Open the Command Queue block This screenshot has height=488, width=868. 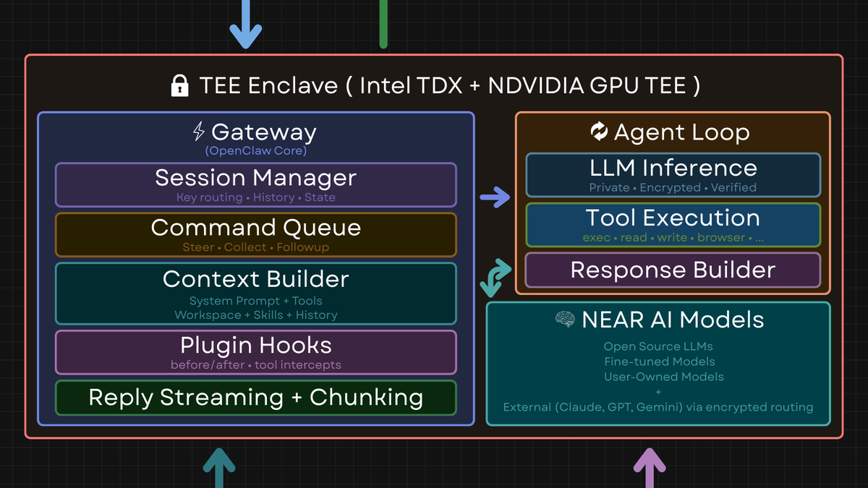(256, 234)
